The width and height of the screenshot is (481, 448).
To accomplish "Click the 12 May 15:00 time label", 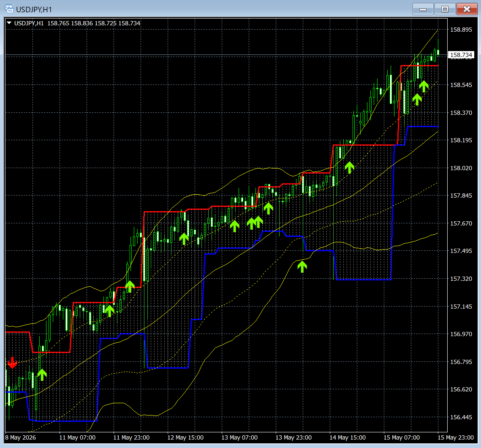I will click(x=185, y=437).
